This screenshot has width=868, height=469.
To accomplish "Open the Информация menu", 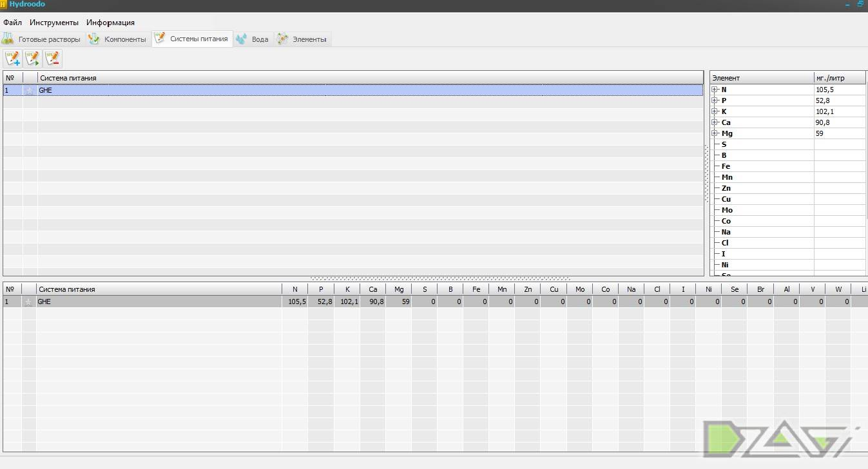I will 110,23.
